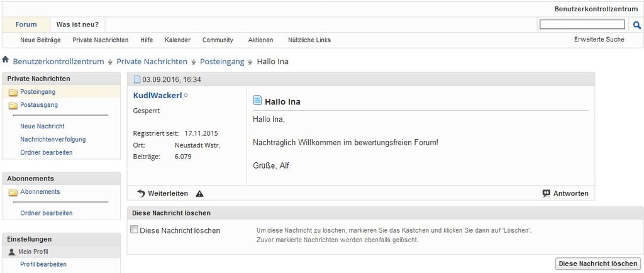This screenshot has width=644, height=273.
Task: Click the Grüße, Alf signature line
Action: (272, 166)
